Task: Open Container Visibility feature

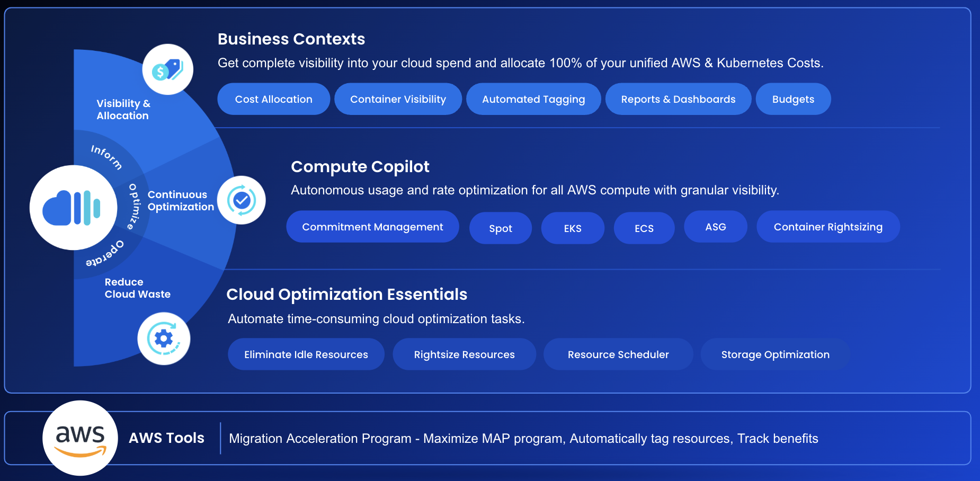Action: pos(398,99)
